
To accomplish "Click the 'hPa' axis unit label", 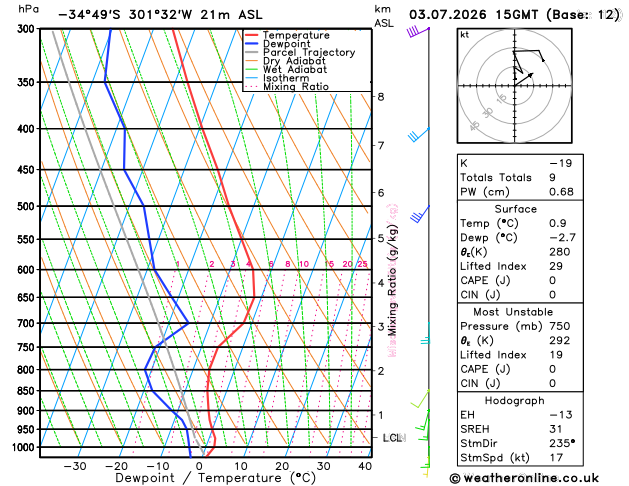I will pyautogui.click(x=28, y=9).
